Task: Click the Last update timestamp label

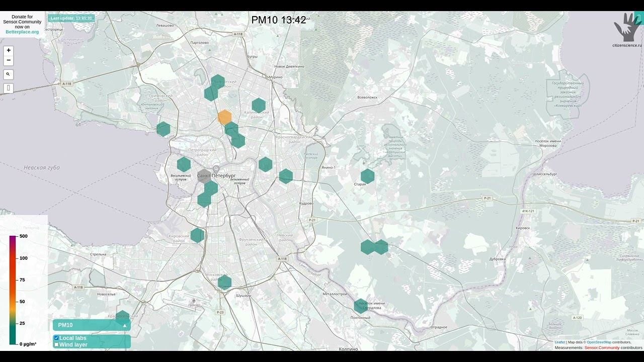Action: 71,18
